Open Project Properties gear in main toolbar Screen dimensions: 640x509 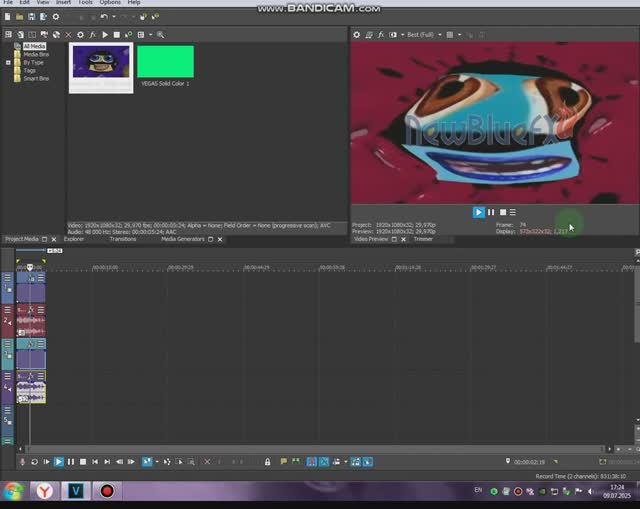56,17
